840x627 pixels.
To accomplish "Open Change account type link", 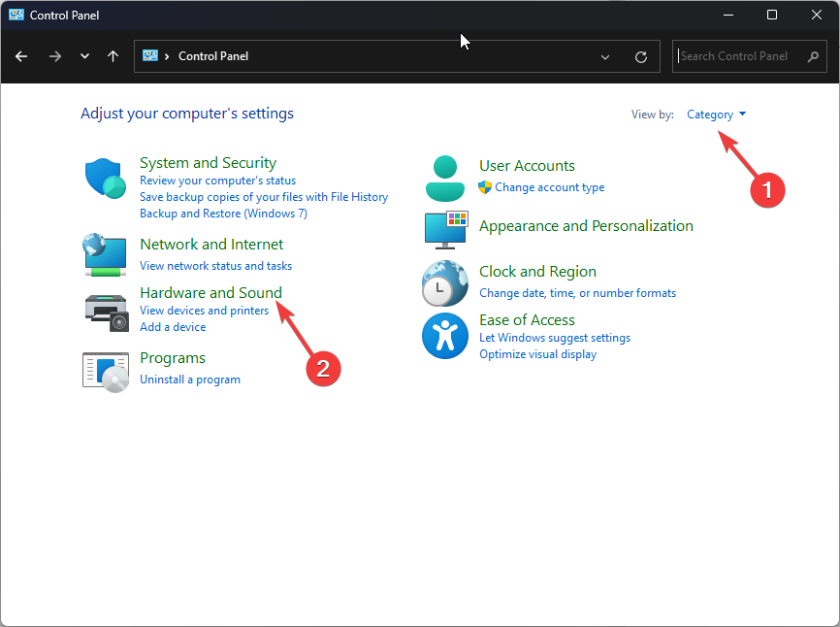I will 549,187.
